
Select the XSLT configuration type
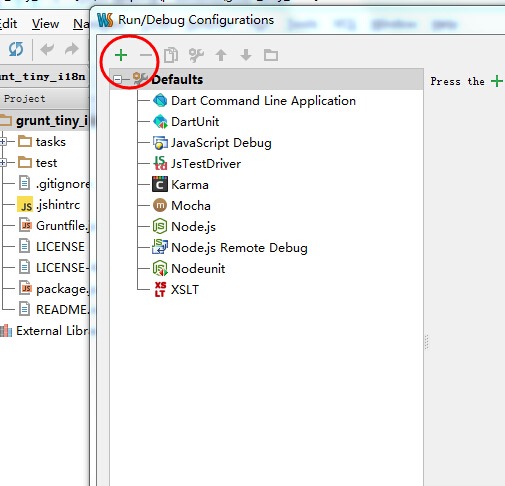click(185, 290)
